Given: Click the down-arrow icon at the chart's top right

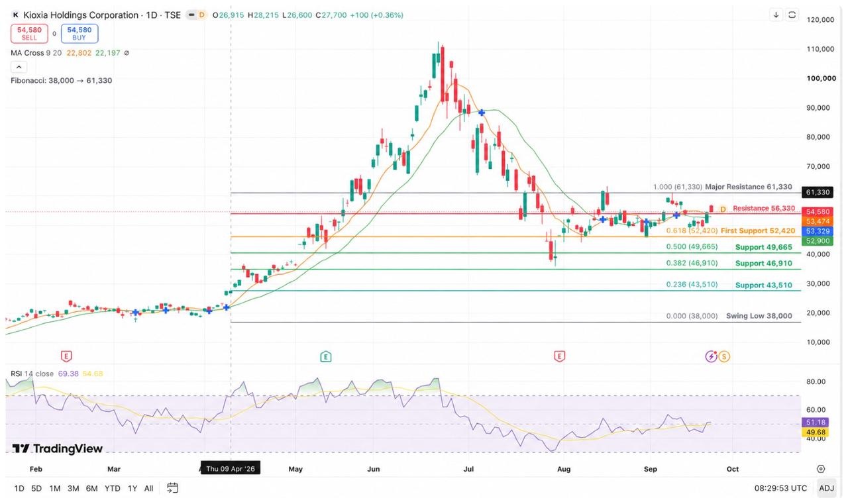Looking at the screenshot, I should pos(776,15).
